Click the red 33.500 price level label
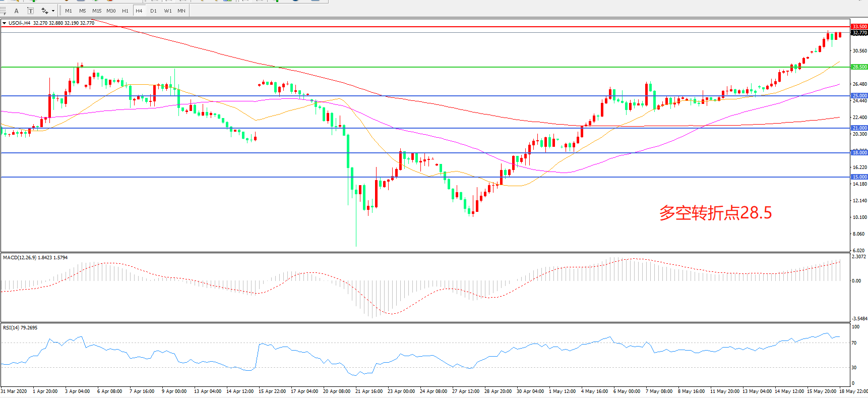This screenshot has height=398, width=868. click(x=859, y=26)
